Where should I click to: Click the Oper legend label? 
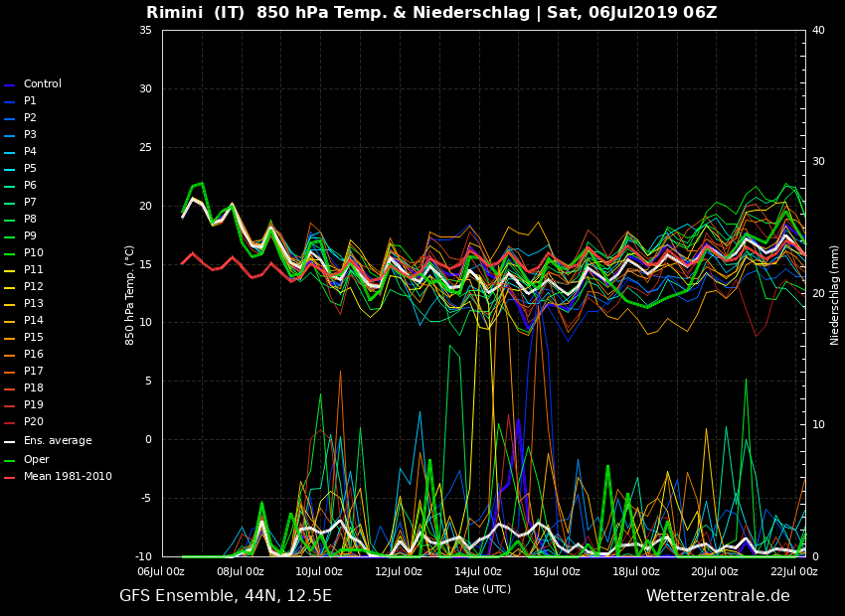click(x=36, y=459)
